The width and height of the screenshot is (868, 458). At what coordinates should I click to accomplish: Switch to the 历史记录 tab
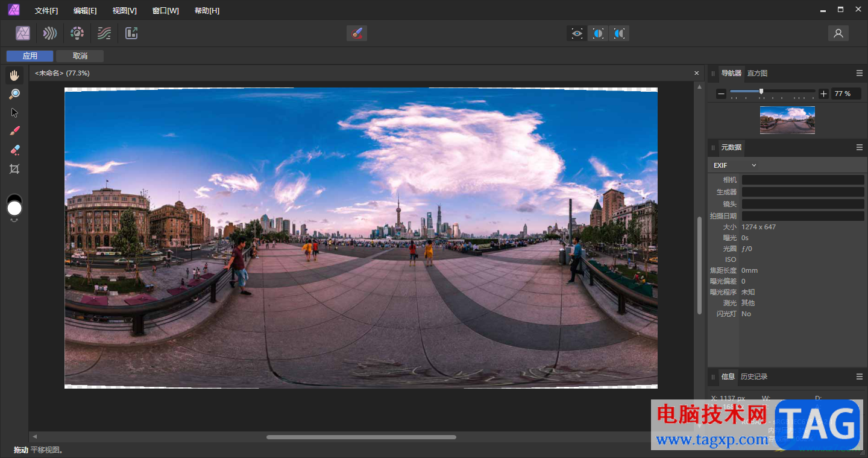754,377
